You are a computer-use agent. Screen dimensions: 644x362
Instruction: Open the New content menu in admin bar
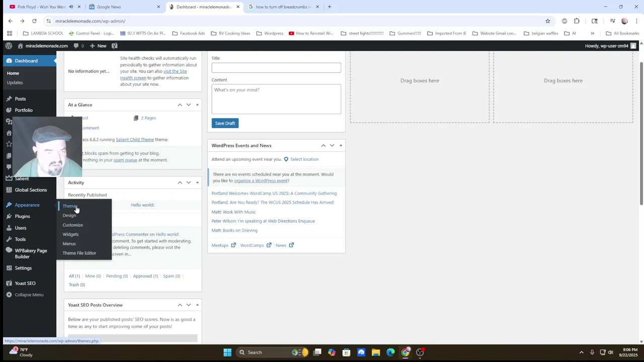click(x=98, y=46)
